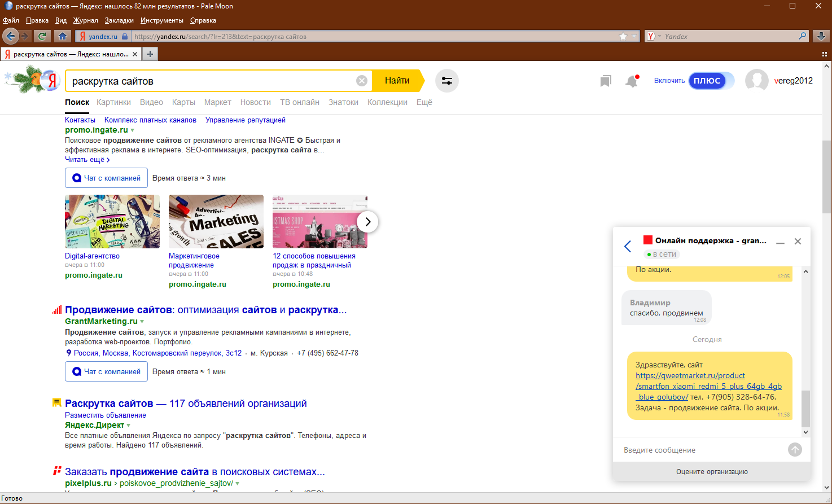
Task: Open the downloads arrow icon in toolbar
Action: coord(821,36)
